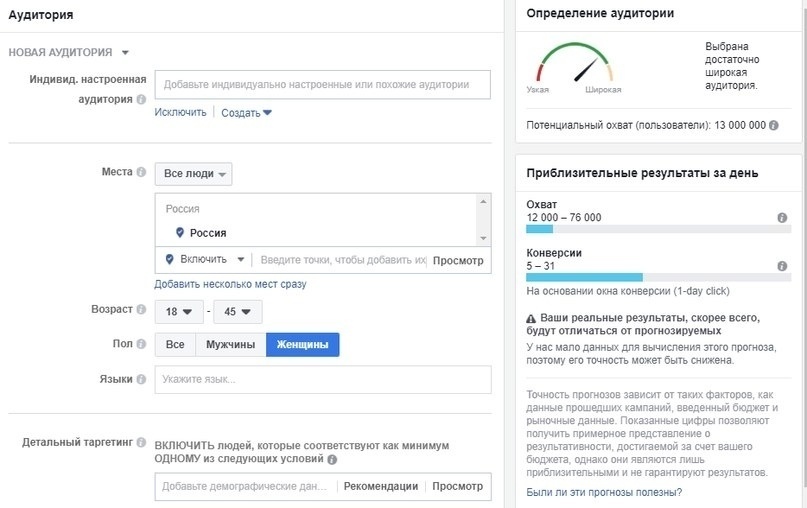This screenshot has width=807, height=508.
Task: Click info icon next to Пол label
Action: 141,344
